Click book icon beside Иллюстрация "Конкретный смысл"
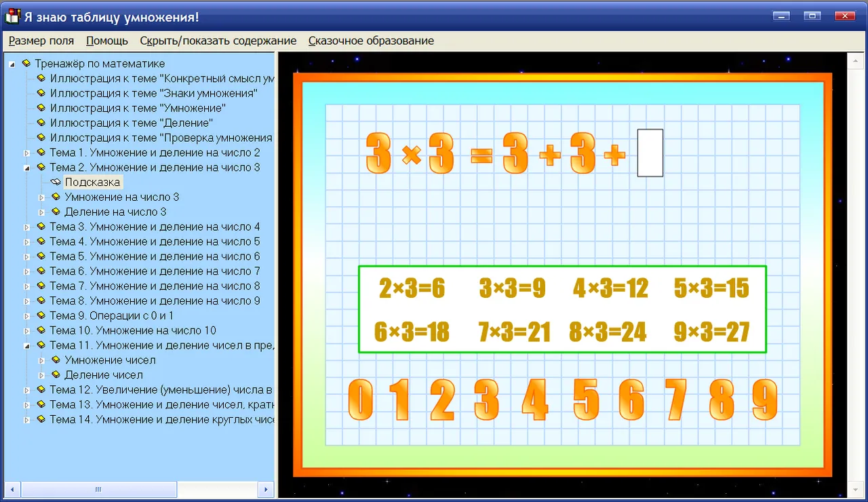 pos(41,78)
